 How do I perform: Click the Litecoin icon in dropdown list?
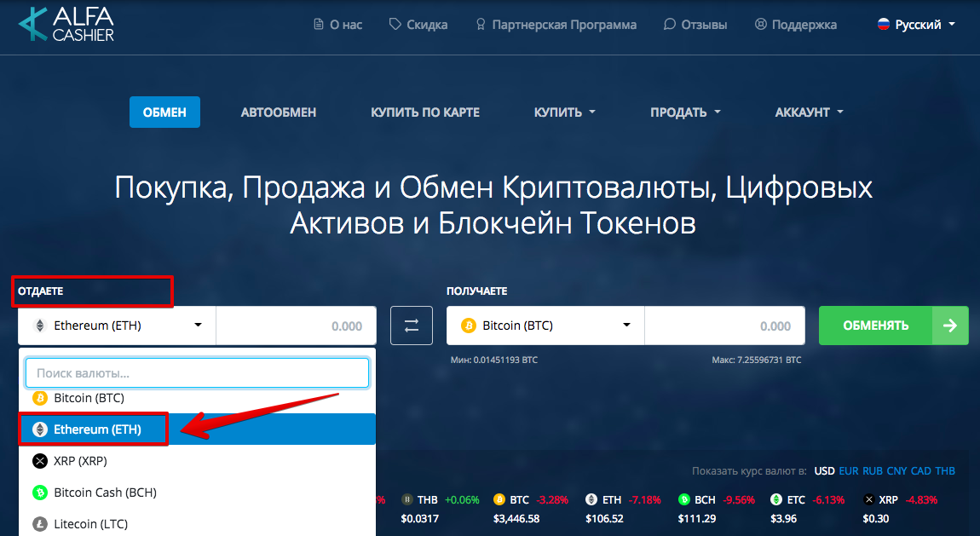click(x=40, y=524)
